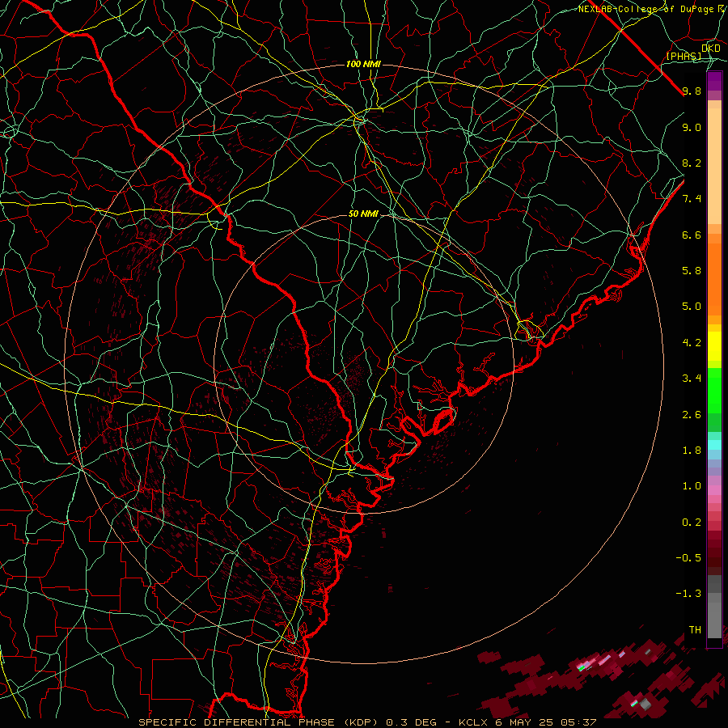Pick the dark gray swatch beside -1.3
The width and height of the screenshot is (728, 728).
(x=714, y=583)
